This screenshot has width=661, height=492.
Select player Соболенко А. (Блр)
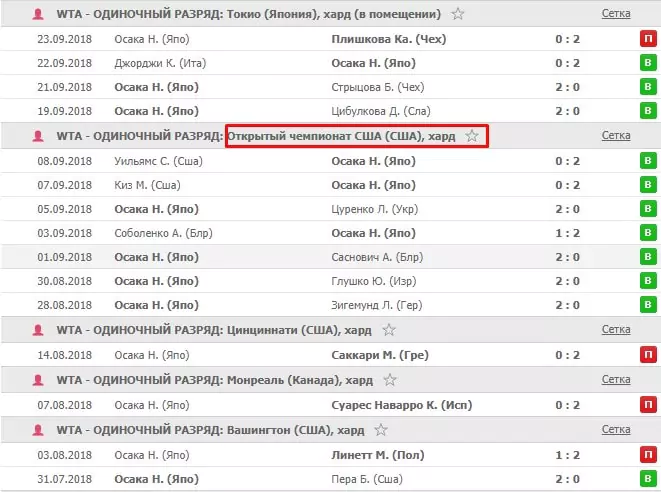164,233
